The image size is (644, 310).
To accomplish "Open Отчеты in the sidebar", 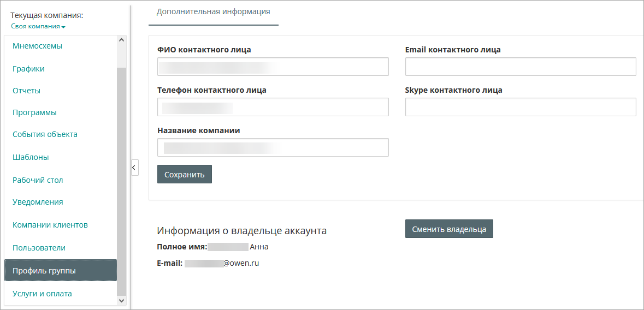I will click(x=26, y=91).
